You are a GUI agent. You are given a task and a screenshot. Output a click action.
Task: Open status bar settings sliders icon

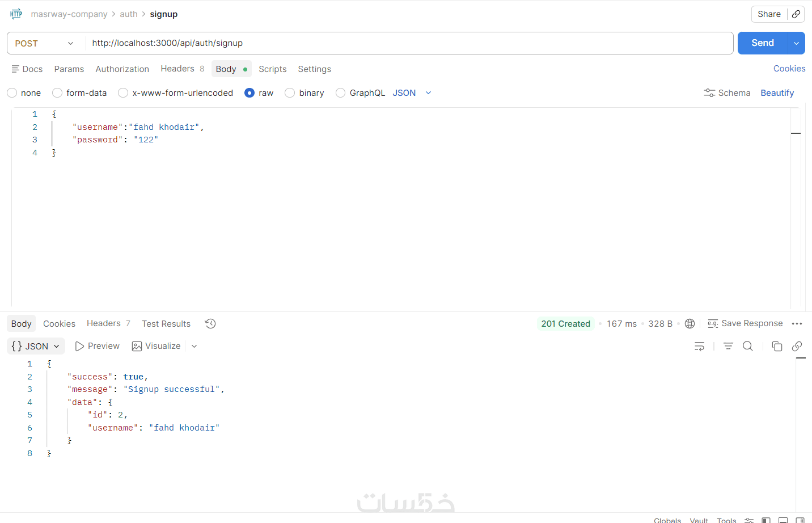click(x=749, y=520)
